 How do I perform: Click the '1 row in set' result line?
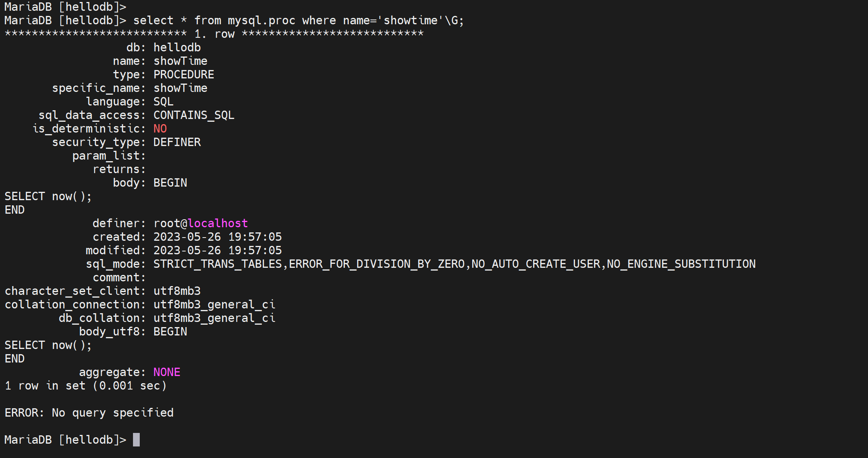click(86, 386)
